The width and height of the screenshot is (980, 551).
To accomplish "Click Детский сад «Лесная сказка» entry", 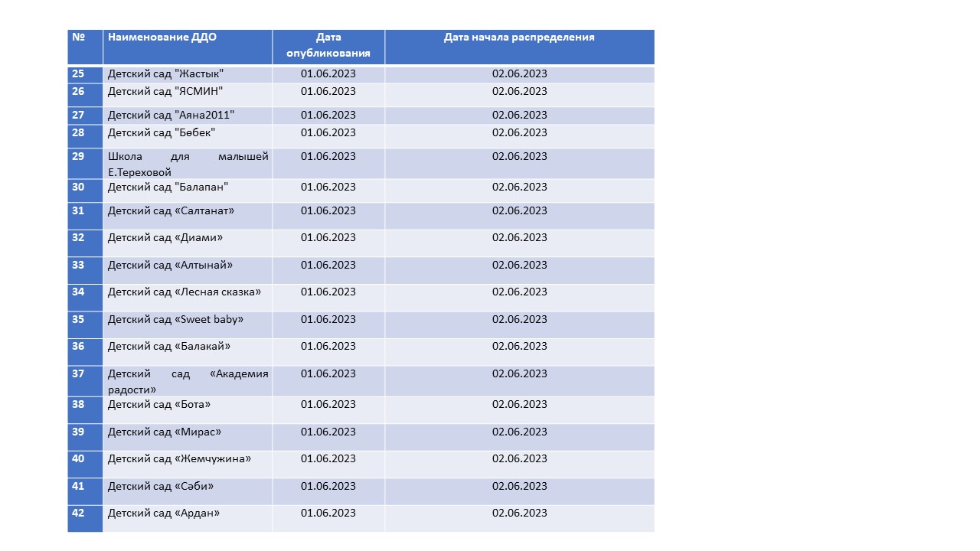I will point(185,292).
